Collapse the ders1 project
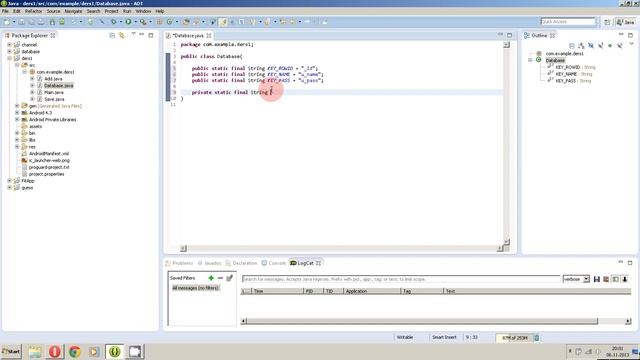 9,58
